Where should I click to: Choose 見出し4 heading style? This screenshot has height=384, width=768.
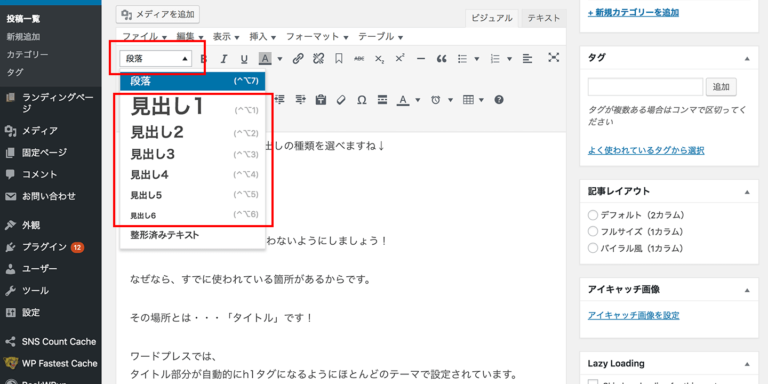pyautogui.click(x=192, y=174)
